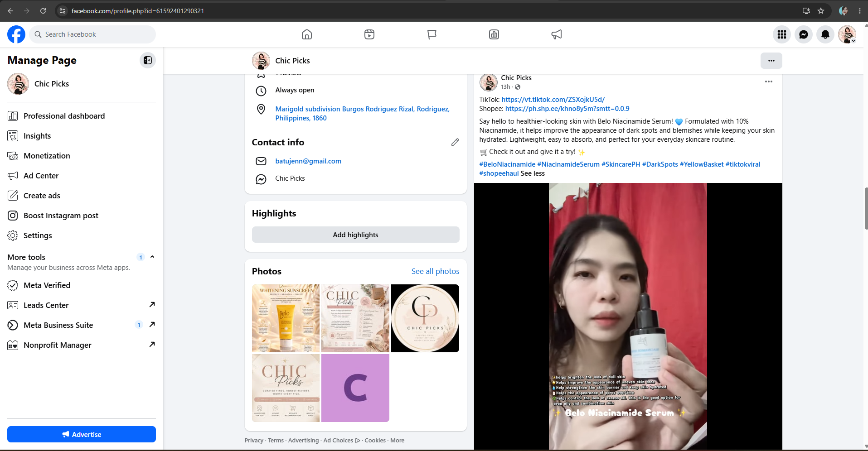
Task: Click the blue Advertise button
Action: coord(82,434)
